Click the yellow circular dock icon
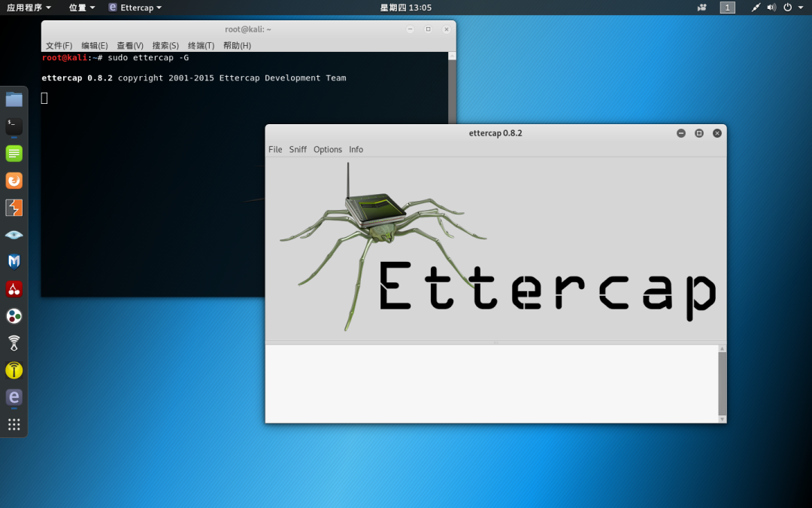The image size is (812, 508). 14,370
